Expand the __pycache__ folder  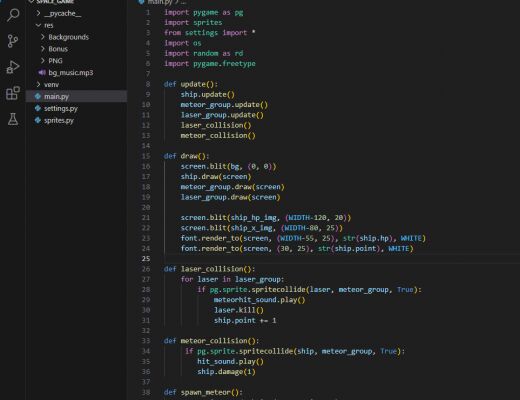[38, 13]
